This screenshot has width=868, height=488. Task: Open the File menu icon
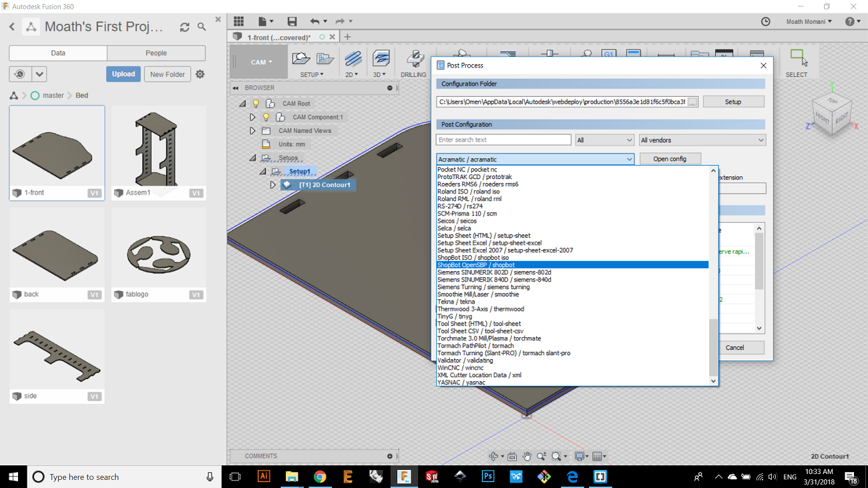(265, 21)
